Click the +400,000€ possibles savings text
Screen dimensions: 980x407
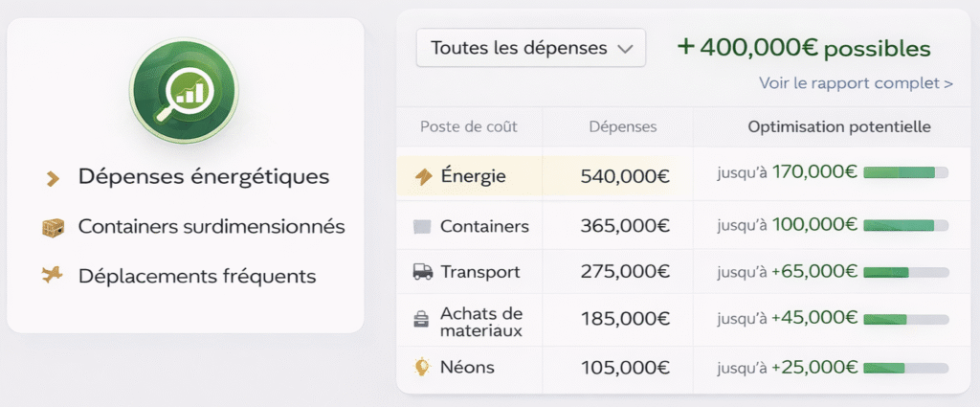point(803,47)
